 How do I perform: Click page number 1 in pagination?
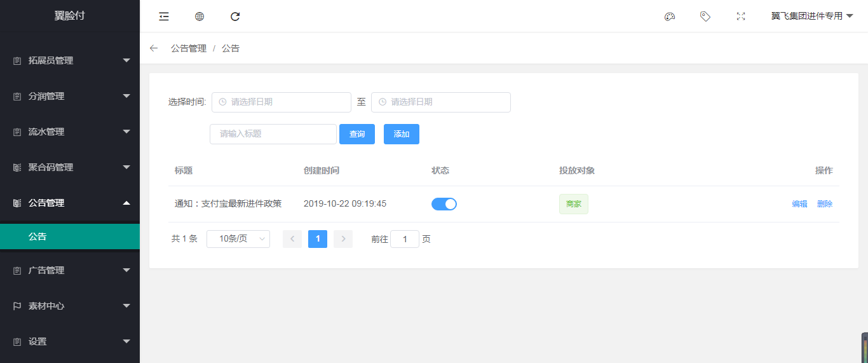click(x=318, y=239)
